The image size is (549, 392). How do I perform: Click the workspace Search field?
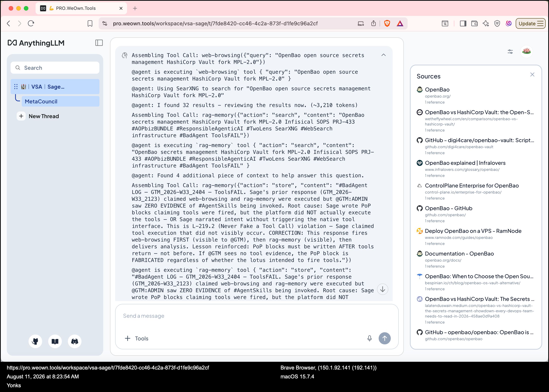point(55,68)
